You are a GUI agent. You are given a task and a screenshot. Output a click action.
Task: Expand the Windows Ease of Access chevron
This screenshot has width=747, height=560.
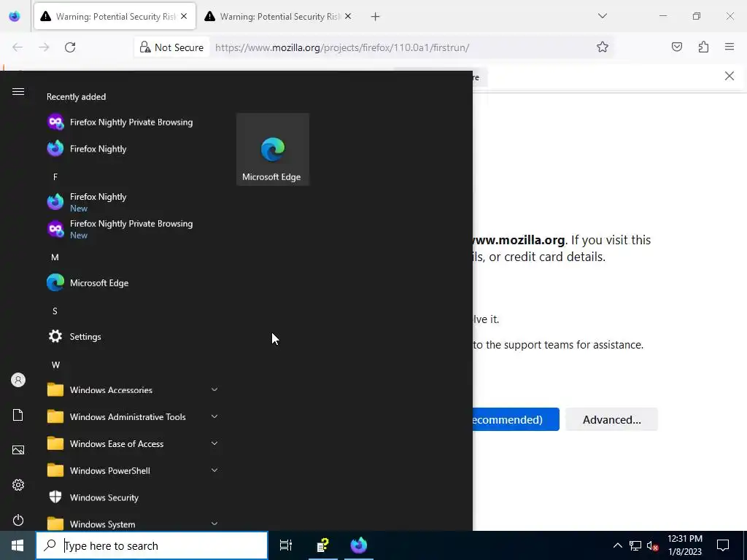click(x=214, y=443)
